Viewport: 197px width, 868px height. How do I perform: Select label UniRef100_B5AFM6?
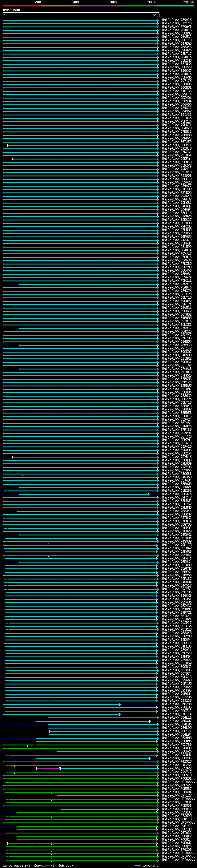coord(177,569)
